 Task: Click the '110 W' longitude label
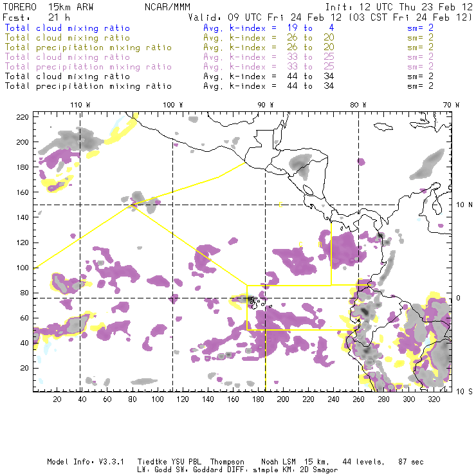80,105
